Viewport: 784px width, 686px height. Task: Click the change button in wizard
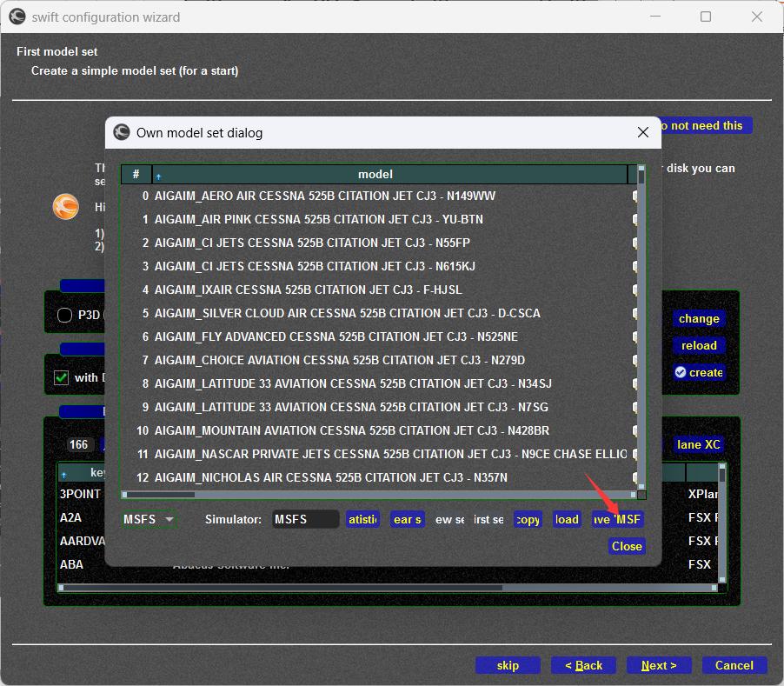699,318
